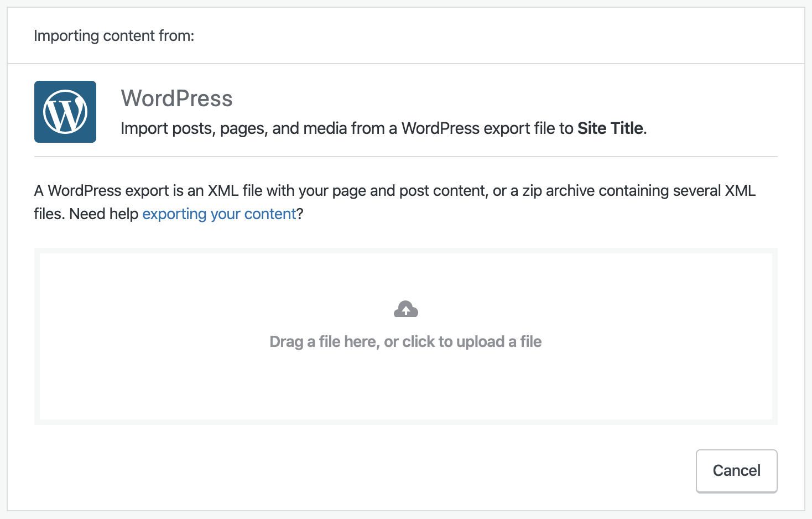Click the bold Site Title text
812x519 pixels.
(610, 128)
